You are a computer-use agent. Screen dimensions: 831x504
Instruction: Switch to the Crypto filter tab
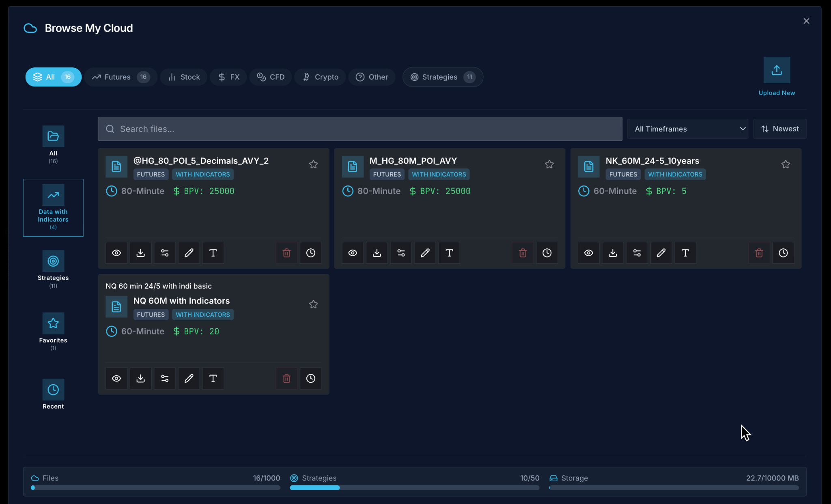tap(320, 77)
